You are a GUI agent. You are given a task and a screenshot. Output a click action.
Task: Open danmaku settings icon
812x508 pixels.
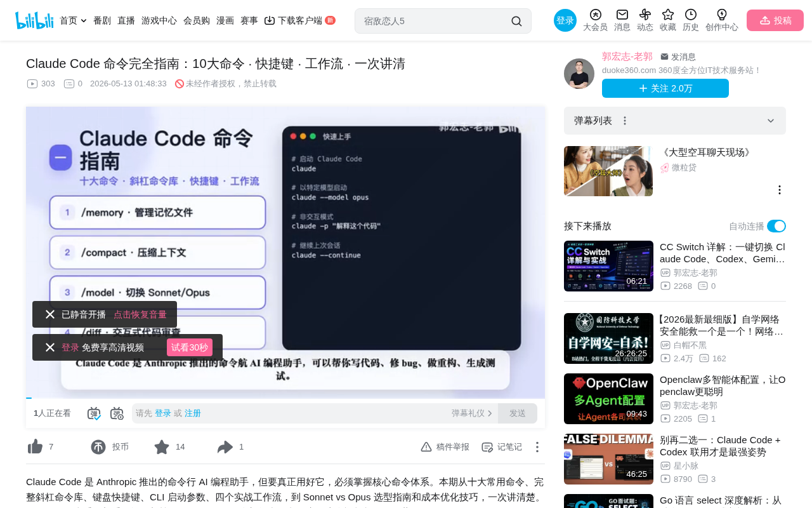pos(117,413)
